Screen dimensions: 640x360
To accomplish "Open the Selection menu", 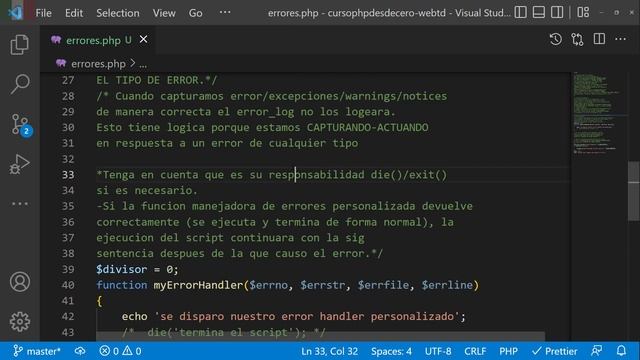I will tap(118, 13).
